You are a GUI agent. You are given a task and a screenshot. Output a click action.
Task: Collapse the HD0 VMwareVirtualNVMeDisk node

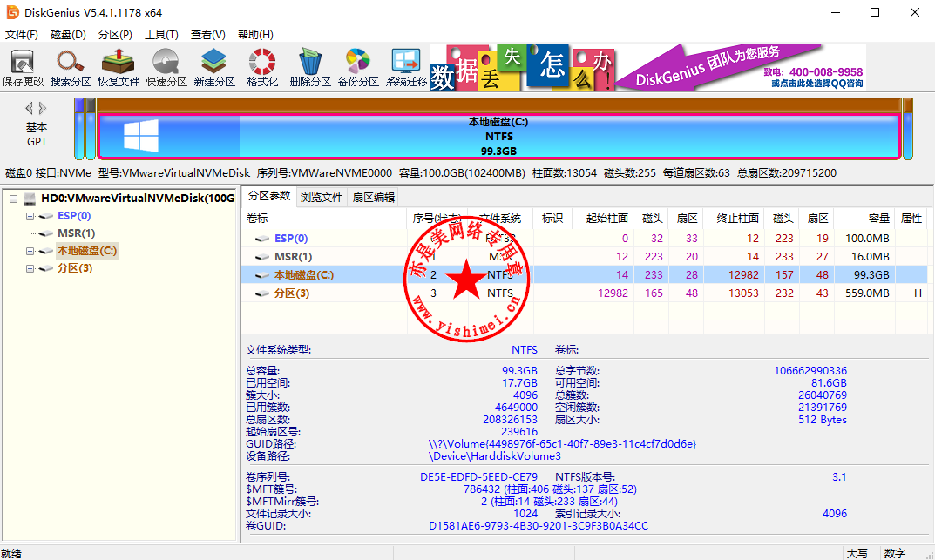[13, 199]
